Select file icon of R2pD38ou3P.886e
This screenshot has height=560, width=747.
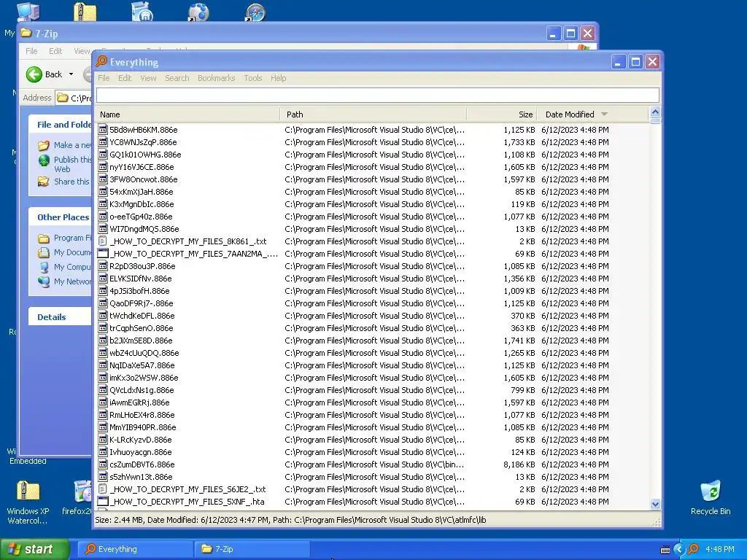coord(102,265)
